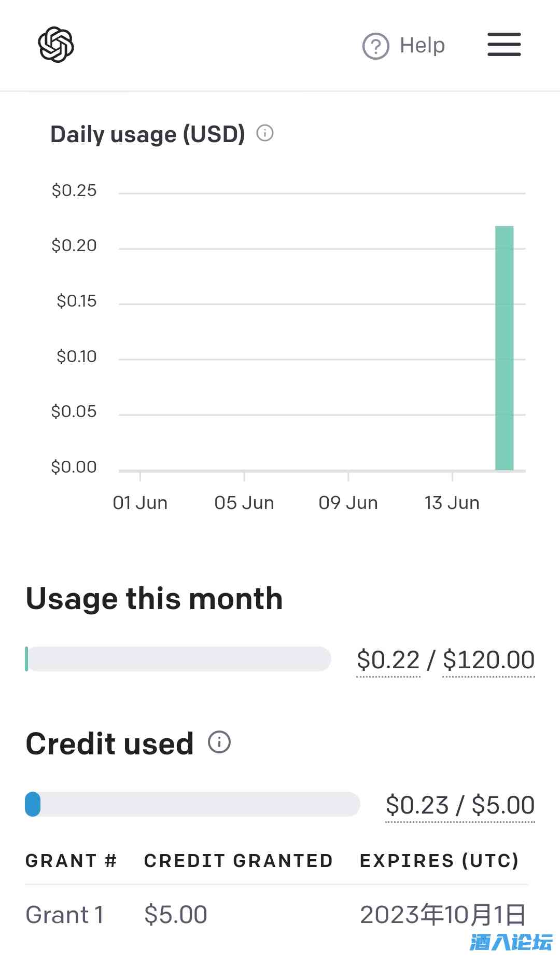Click the $120.00 usage limit amount

point(488,660)
